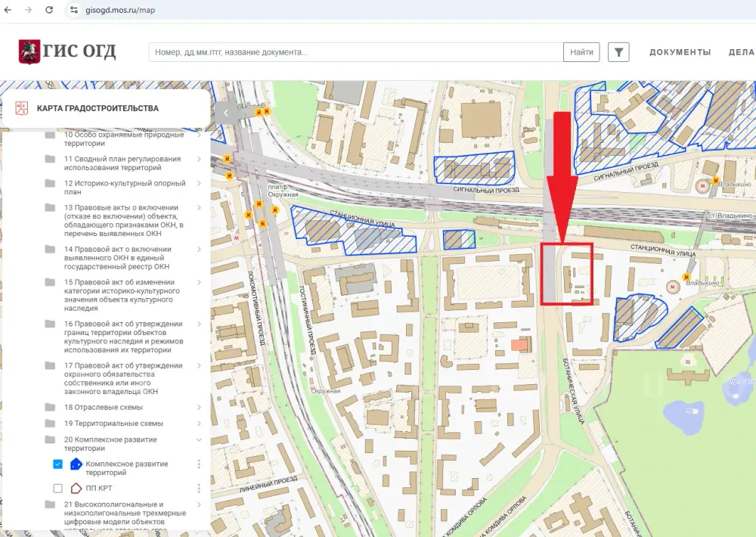Click the Найти search button

(x=581, y=52)
